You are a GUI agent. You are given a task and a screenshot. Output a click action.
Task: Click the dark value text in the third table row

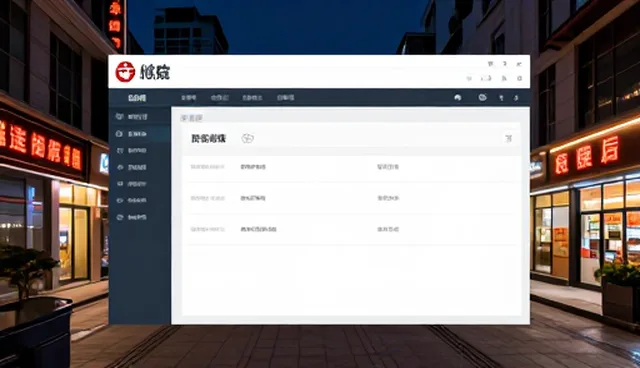tap(258, 229)
